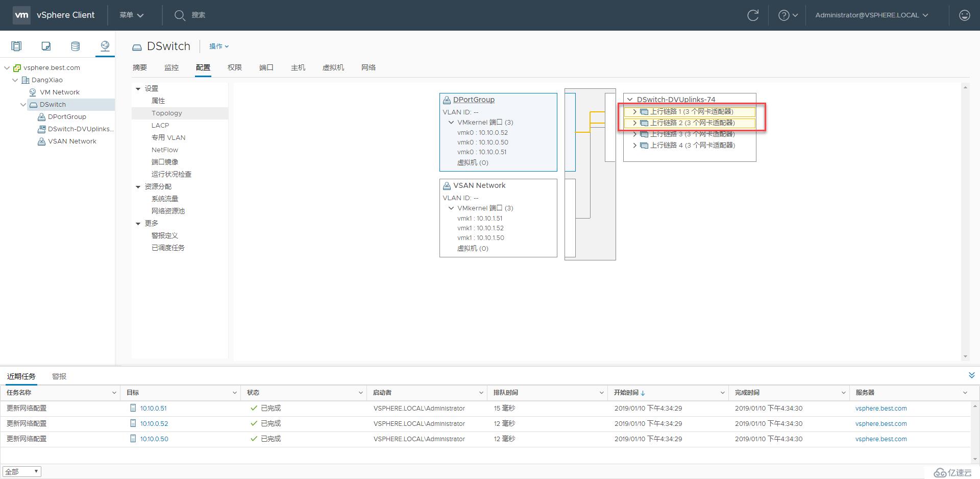Collapse DPortGroup VMkernel 端口 (3) list
Screen dimensions: 980x479
point(451,123)
